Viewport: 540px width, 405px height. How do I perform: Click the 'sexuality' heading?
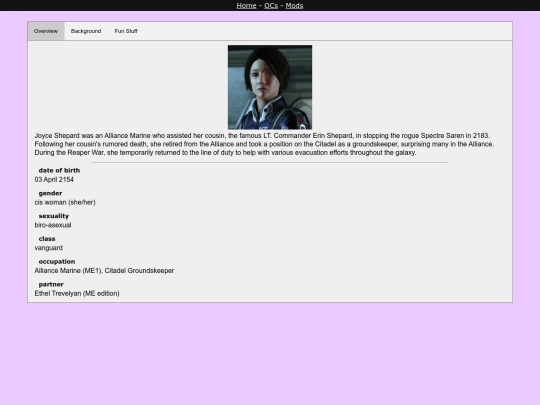click(x=54, y=216)
